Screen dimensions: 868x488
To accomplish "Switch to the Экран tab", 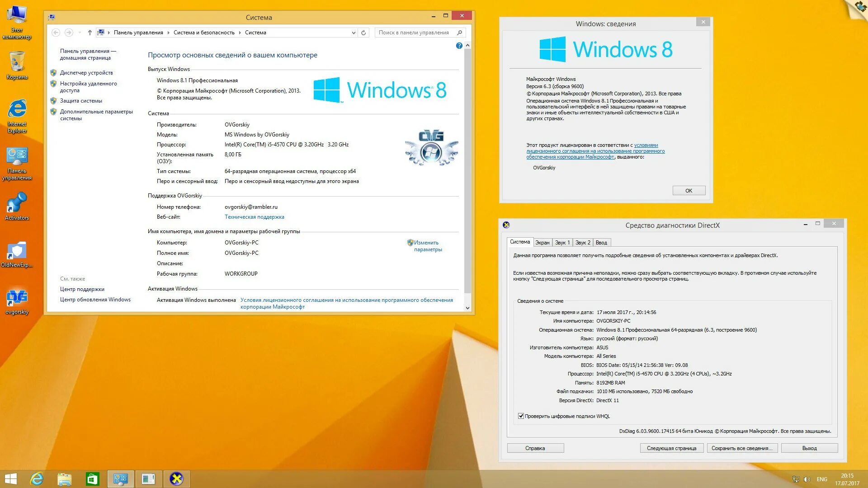I will [542, 243].
